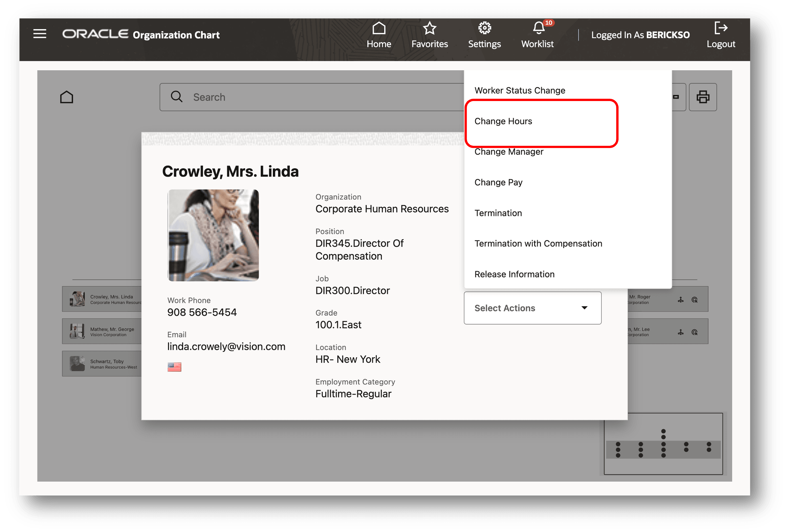
Task: Show hierarchy icon on Mr. Roger card
Action: click(681, 300)
